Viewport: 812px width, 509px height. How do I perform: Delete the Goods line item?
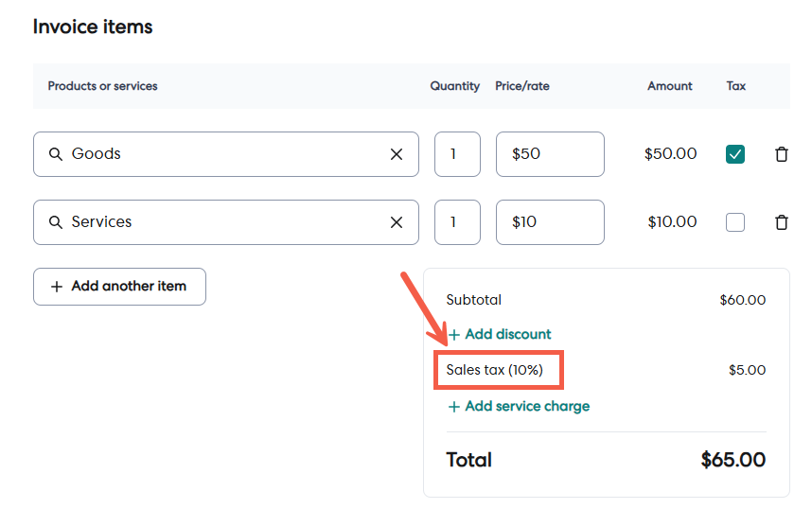pos(781,154)
